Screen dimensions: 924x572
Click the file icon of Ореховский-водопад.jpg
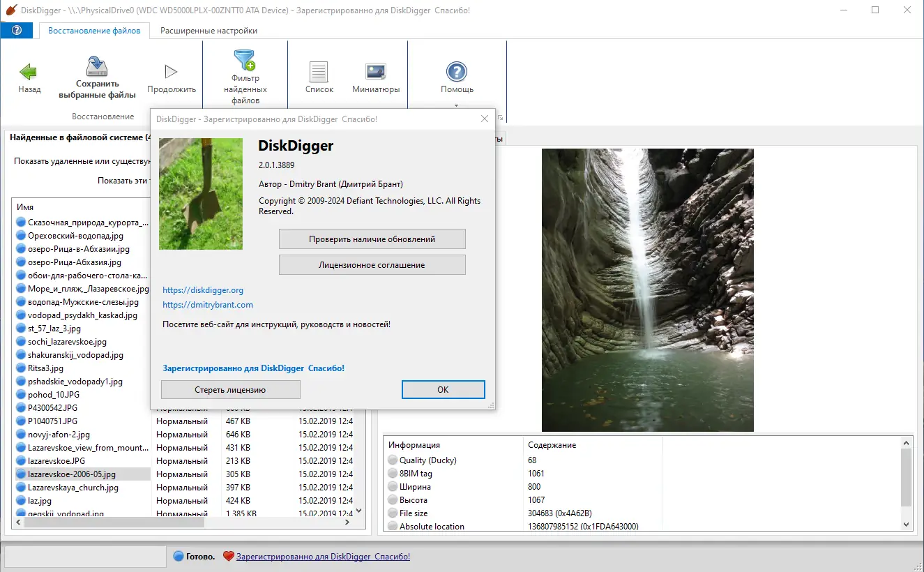click(x=21, y=236)
